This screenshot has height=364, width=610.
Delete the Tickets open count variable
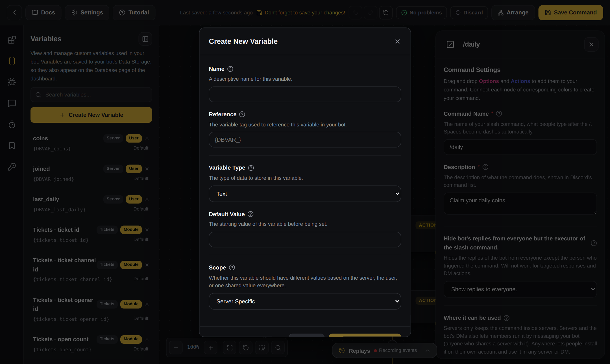click(x=147, y=339)
